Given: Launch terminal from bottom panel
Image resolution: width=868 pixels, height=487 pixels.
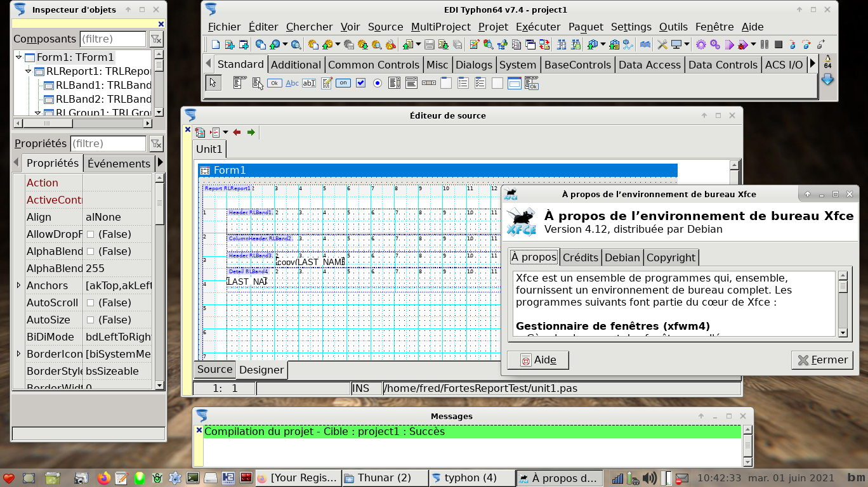Looking at the screenshot, I should tap(193, 478).
